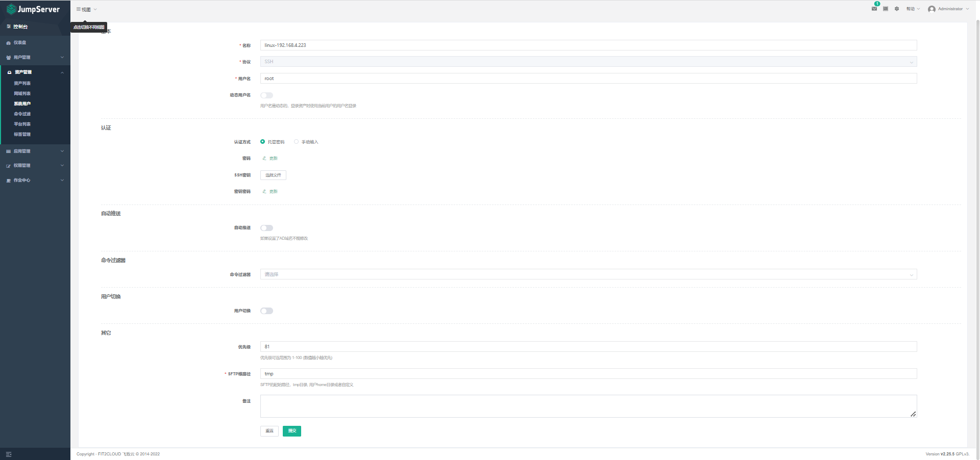Expand the 作业中心 sidebar menu

[62, 180]
